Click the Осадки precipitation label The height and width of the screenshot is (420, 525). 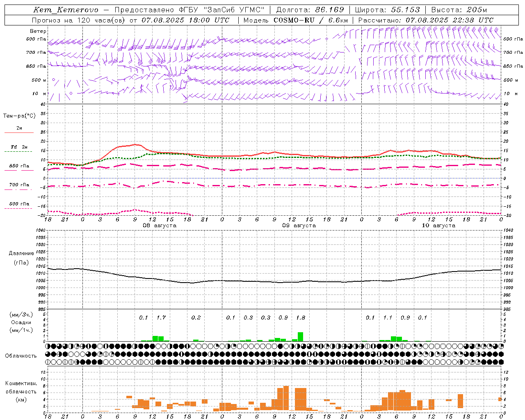21,322
